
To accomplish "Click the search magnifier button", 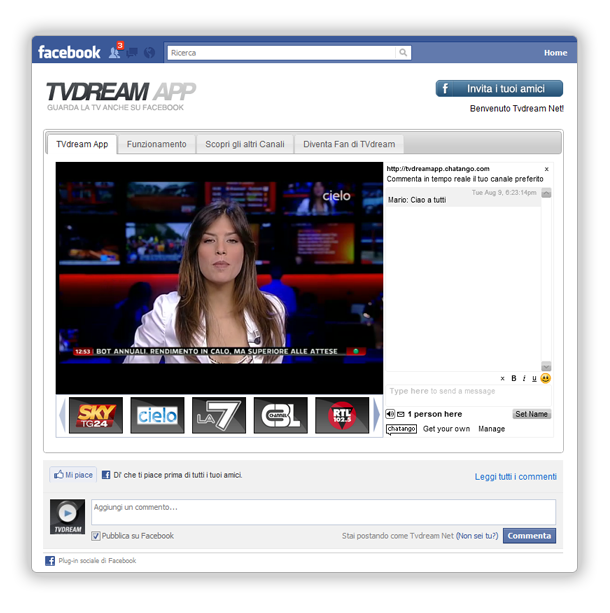I will pyautogui.click(x=403, y=52).
